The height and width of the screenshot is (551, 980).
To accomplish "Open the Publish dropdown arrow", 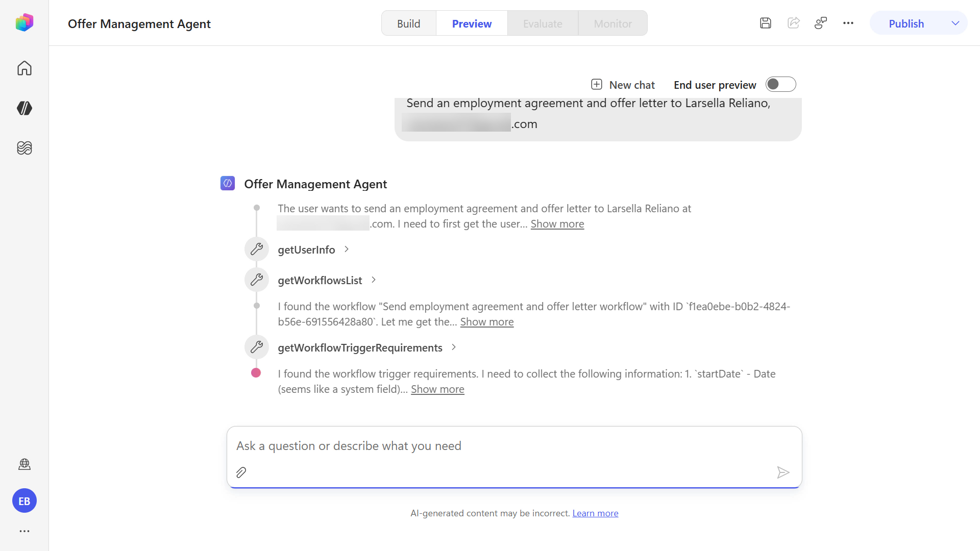I will coord(955,23).
